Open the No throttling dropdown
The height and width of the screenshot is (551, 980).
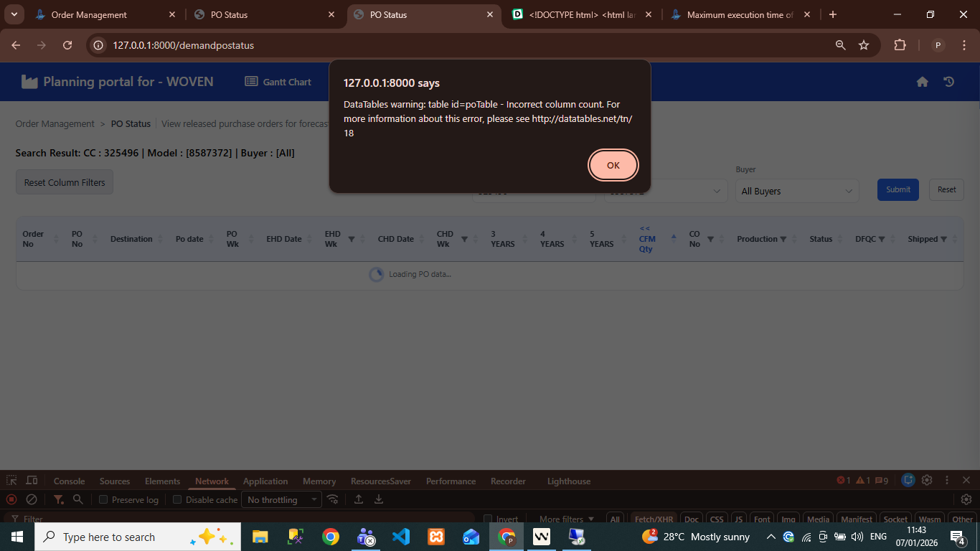click(282, 500)
